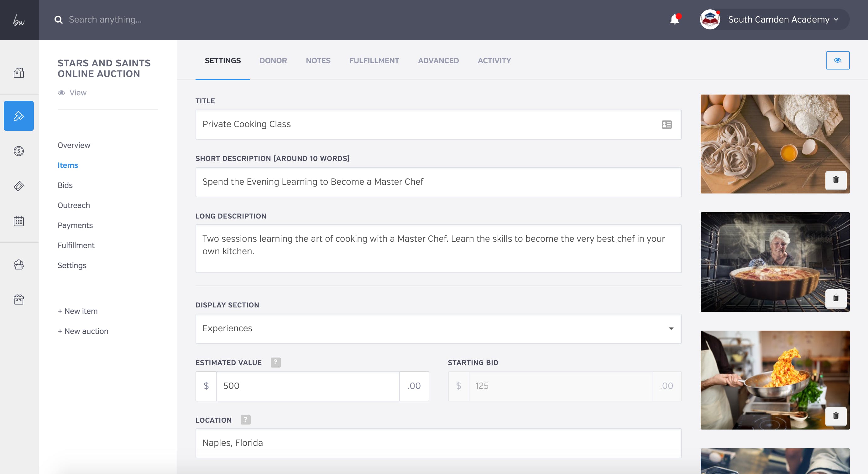Go to Bids in auction menu
Viewport: 868px width, 474px height.
65,185
